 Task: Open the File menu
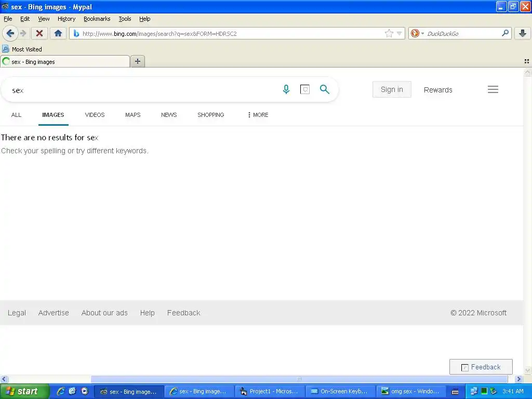(x=8, y=19)
